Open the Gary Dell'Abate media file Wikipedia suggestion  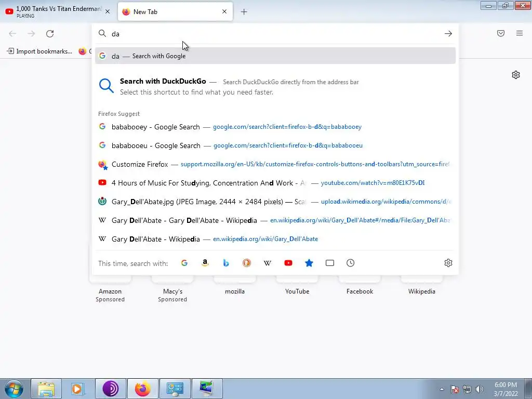(x=275, y=220)
